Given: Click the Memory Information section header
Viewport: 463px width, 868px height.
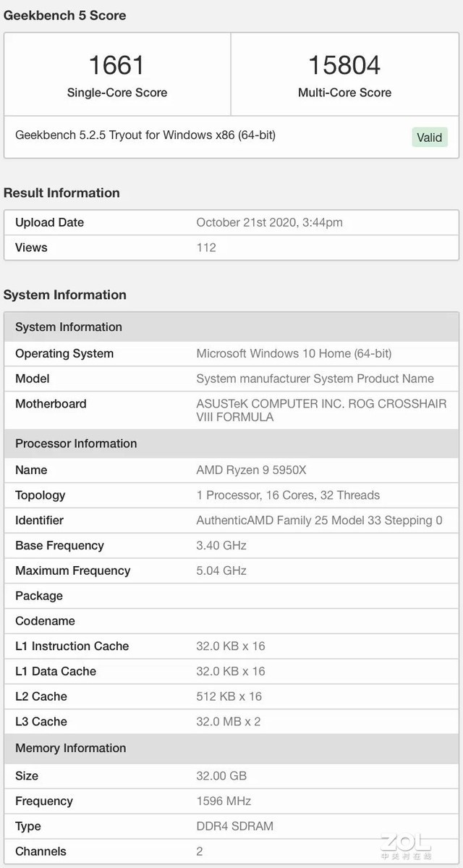Looking at the screenshot, I should [70, 748].
